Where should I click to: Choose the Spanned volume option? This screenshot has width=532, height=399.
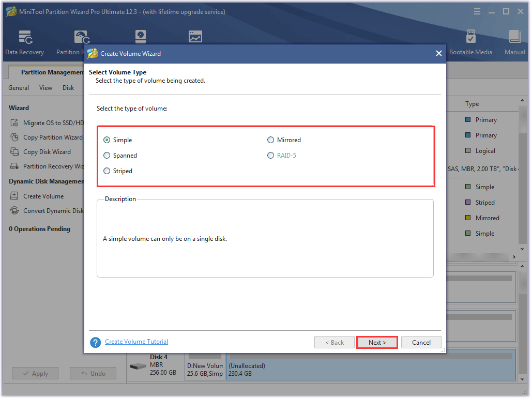(107, 156)
